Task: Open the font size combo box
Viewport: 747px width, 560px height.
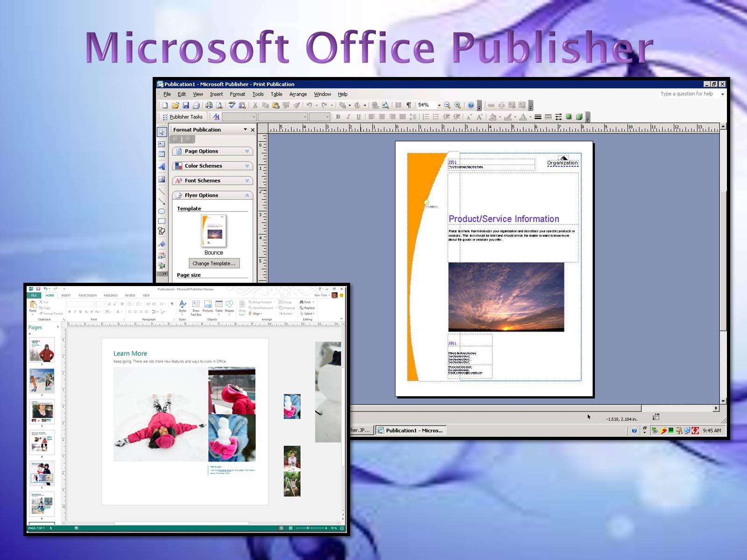Action: point(319,117)
